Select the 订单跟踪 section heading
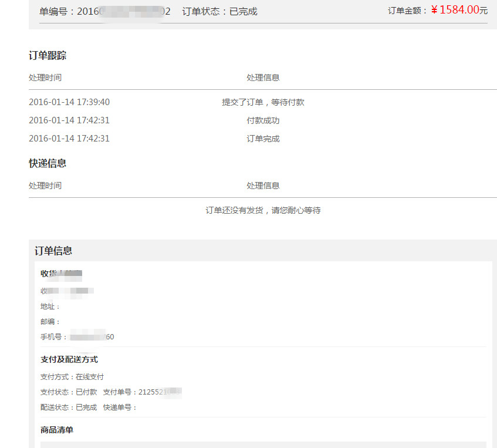 coord(48,56)
